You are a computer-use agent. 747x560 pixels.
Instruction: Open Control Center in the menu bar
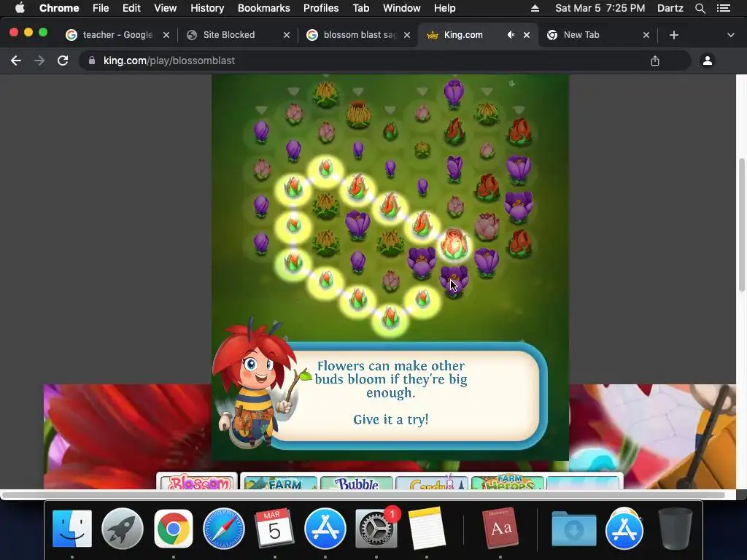[724, 8]
